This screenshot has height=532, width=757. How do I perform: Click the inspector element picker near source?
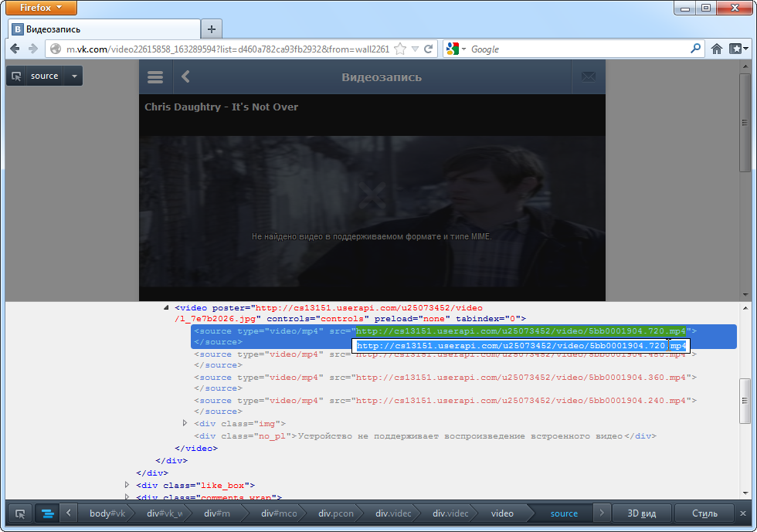coord(16,76)
